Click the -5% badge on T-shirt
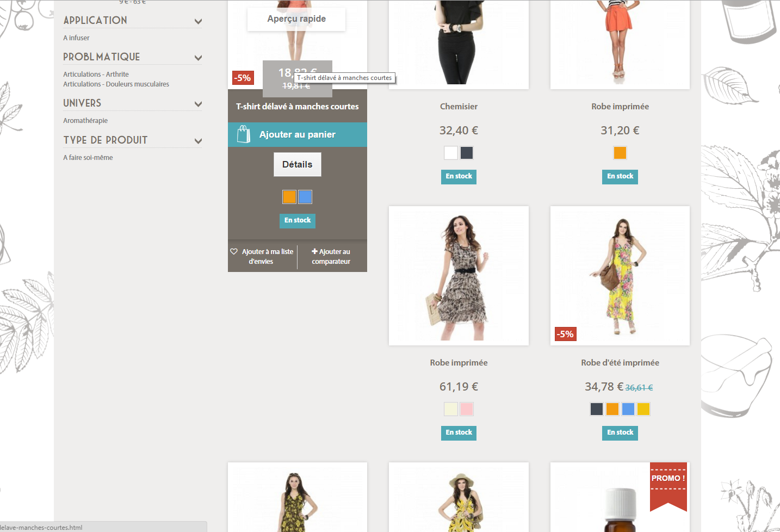The width and height of the screenshot is (780, 532). (243, 78)
